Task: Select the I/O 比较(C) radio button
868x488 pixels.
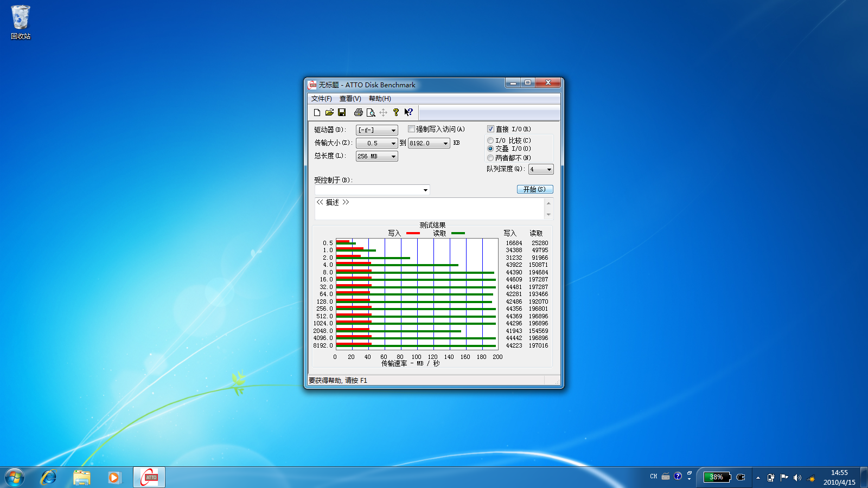Action: tap(490, 140)
